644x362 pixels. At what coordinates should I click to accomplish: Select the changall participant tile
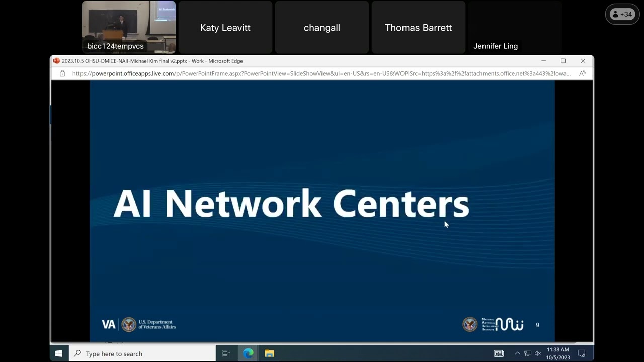(321, 28)
